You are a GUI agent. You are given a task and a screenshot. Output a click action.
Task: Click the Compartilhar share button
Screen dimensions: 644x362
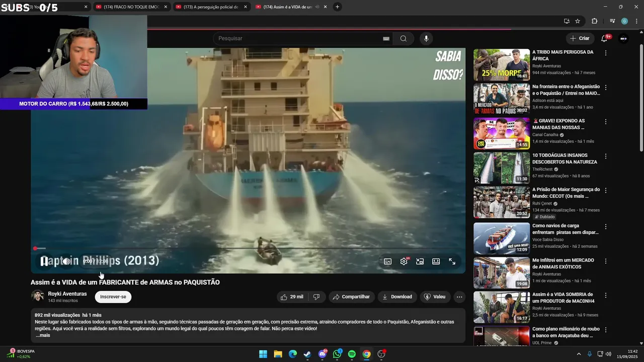click(x=352, y=297)
